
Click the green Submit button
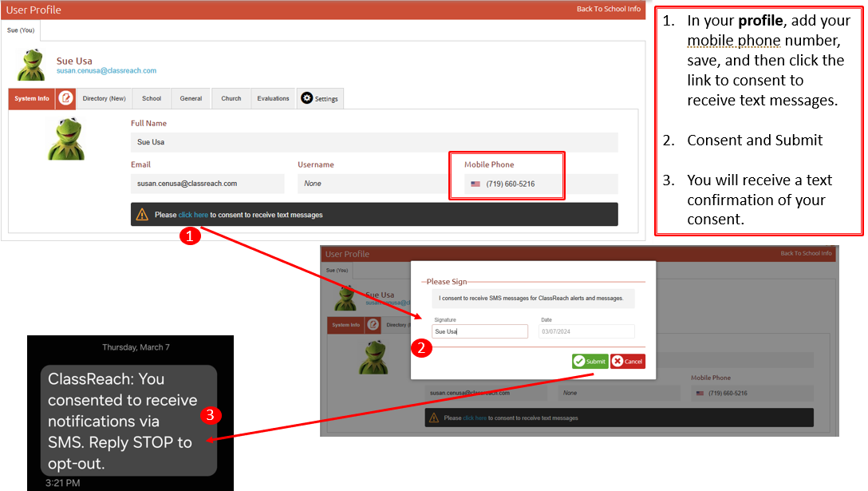tap(590, 362)
